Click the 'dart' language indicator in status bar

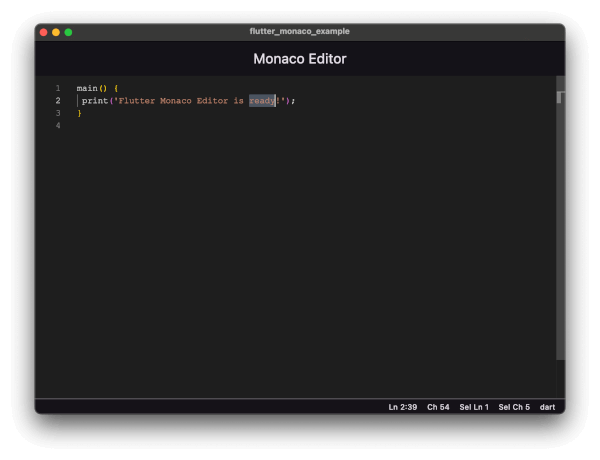click(x=547, y=407)
